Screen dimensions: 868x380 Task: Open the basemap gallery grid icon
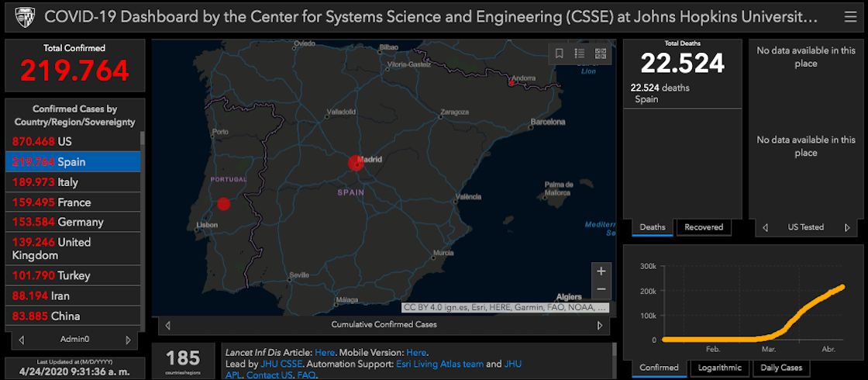pyautogui.click(x=600, y=54)
